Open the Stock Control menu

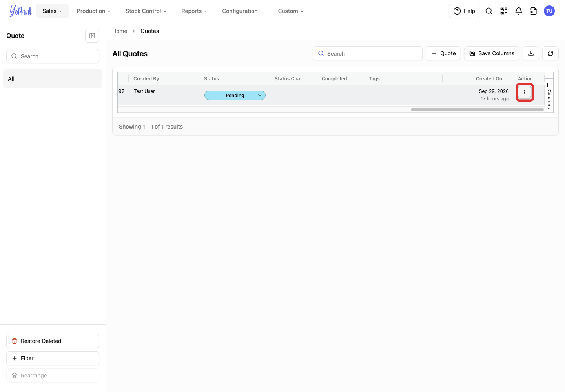[146, 11]
